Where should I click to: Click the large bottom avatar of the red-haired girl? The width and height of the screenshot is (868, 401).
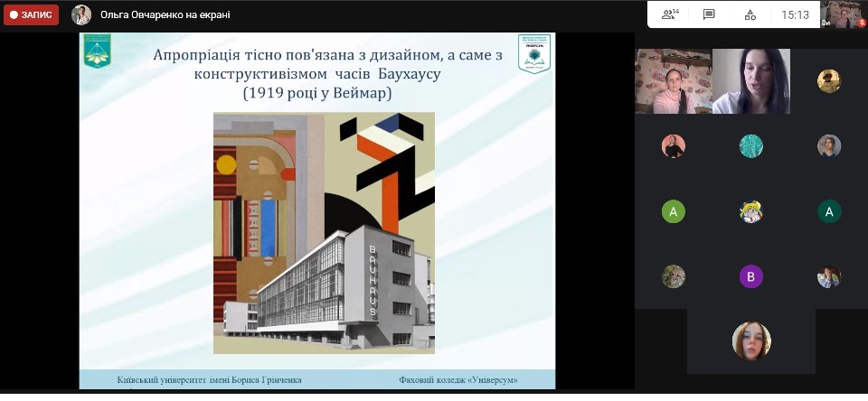(x=751, y=340)
